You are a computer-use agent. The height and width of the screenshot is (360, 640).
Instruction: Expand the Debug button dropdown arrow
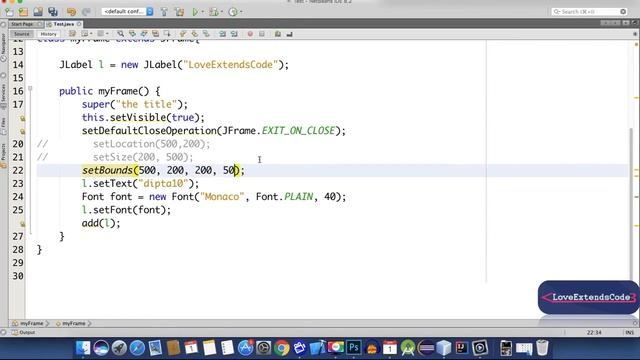pyautogui.click(x=221, y=12)
